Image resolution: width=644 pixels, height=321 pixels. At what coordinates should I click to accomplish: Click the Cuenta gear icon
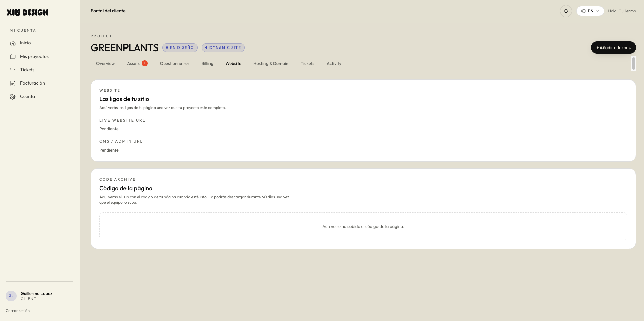tap(12, 97)
